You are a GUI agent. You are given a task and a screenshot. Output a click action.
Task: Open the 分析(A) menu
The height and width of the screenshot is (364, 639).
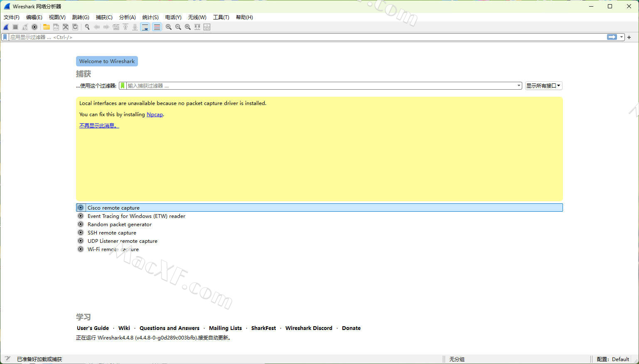128,17
